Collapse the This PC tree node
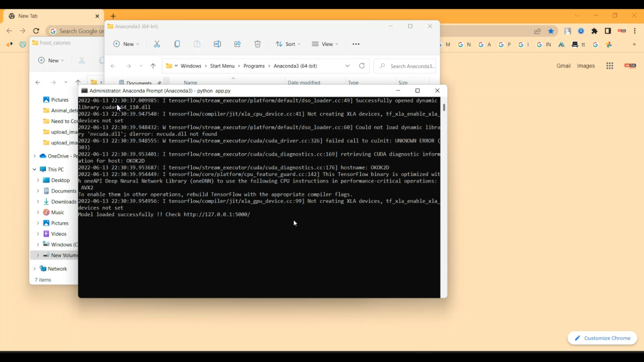This screenshot has height=362, width=644. coord(34,169)
